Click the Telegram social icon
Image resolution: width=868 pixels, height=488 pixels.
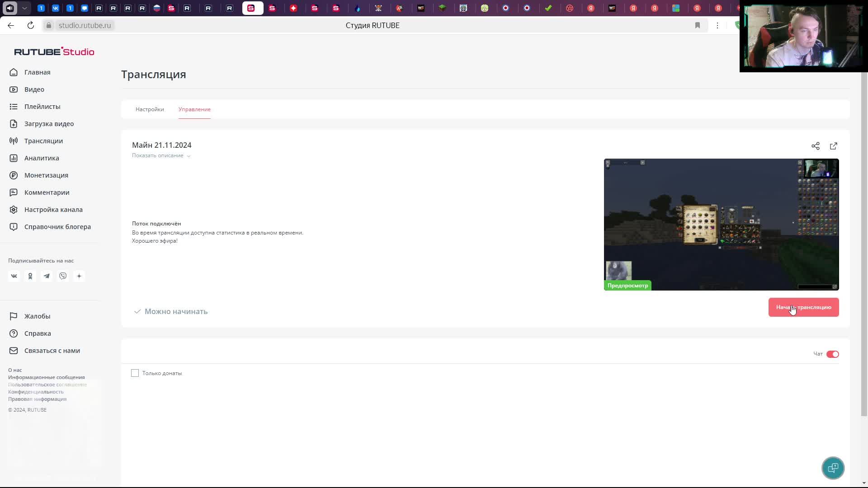click(47, 276)
